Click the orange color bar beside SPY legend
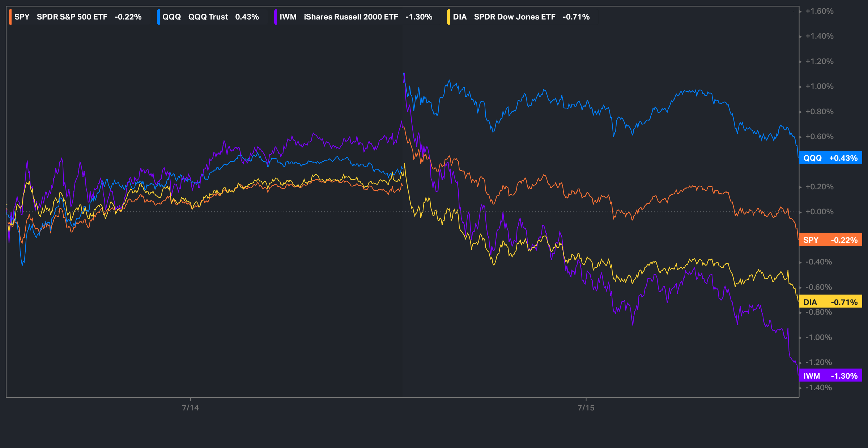 click(10, 17)
